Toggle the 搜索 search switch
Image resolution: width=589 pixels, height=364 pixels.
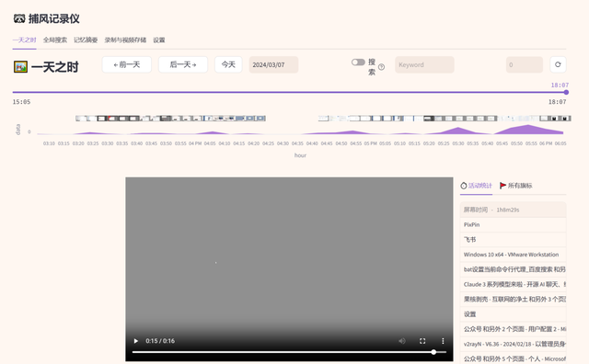358,63
